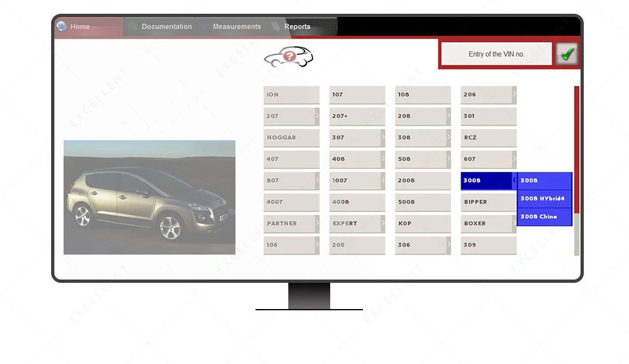629x364 pixels.
Task: Select the 107 model button
Action: coord(357,95)
